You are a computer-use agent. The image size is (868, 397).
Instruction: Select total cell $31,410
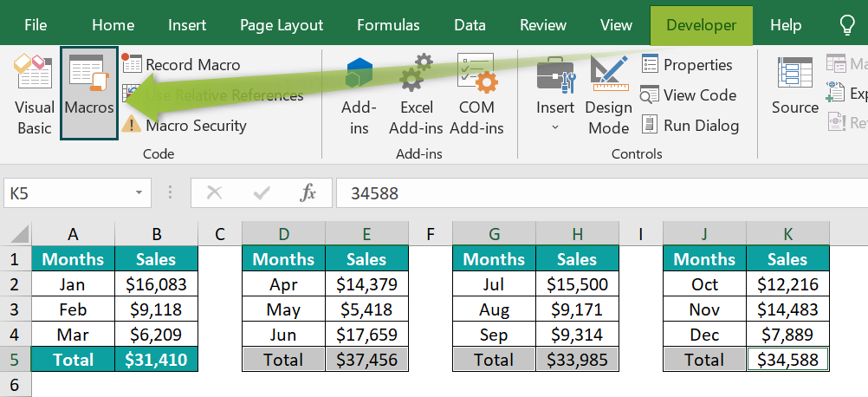(157, 360)
